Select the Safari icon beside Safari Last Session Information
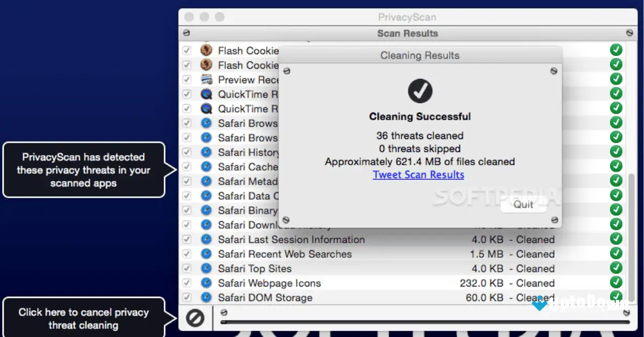Screen dimensions: 644x337 click(x=207, y=239)
